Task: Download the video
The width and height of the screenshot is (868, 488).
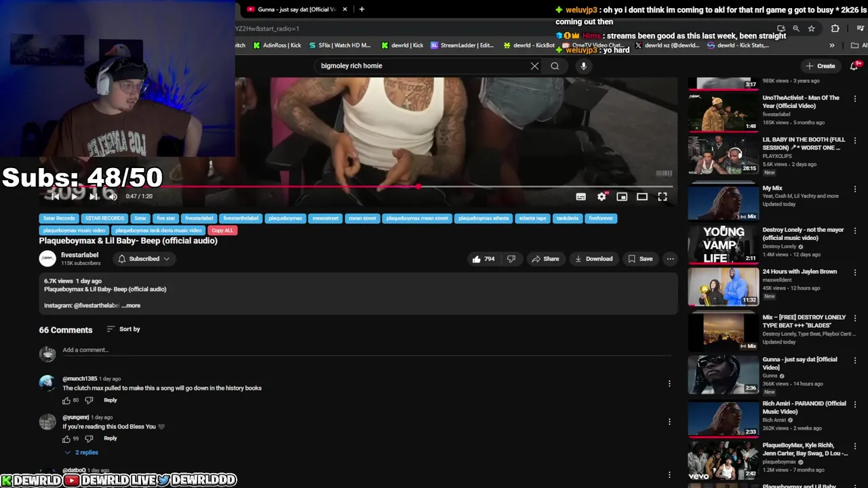Action: tap(593, 259)
